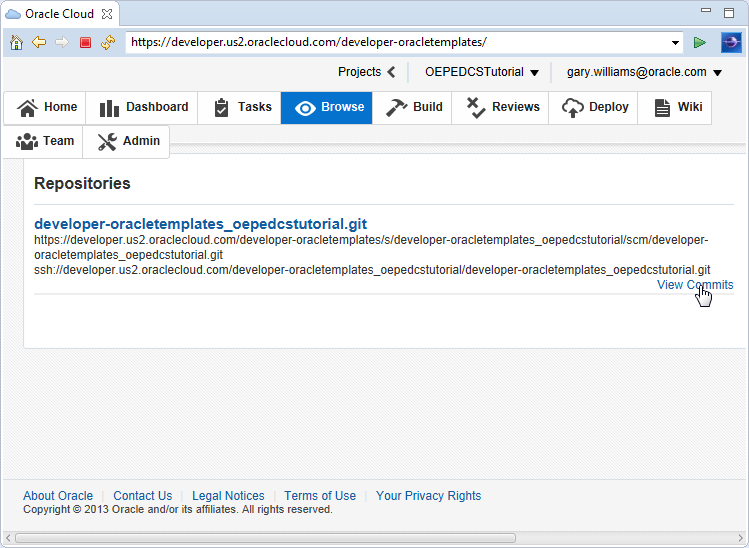Viewport: 749px width, 548px height.
Task: Switch to the Deploy tab
Action: click(x=593, y=107)
